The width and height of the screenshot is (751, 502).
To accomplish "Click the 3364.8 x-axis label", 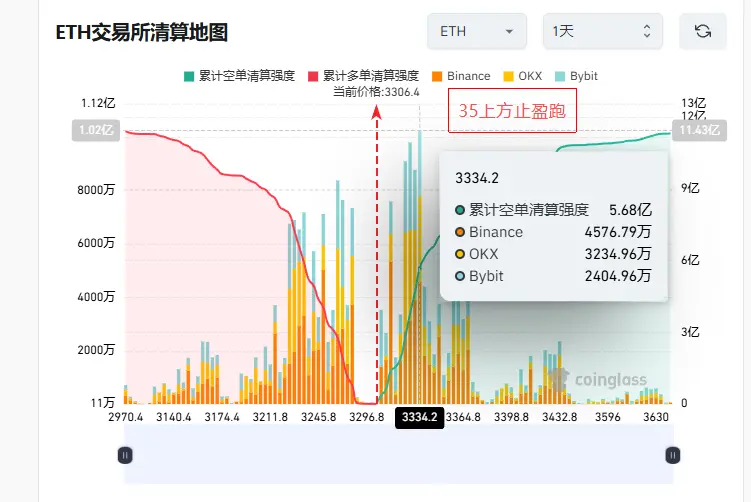I will [463, 417].
